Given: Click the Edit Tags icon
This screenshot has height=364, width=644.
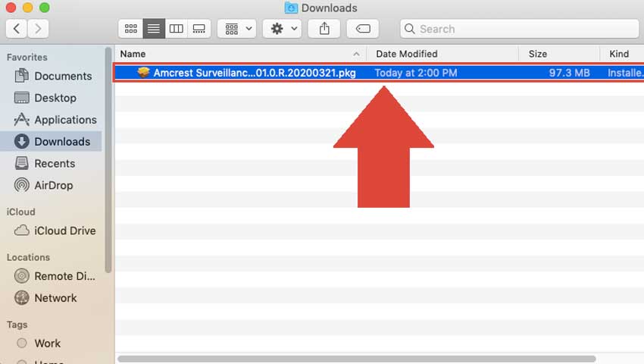Looking at the screenshot, I should point(362,29).
